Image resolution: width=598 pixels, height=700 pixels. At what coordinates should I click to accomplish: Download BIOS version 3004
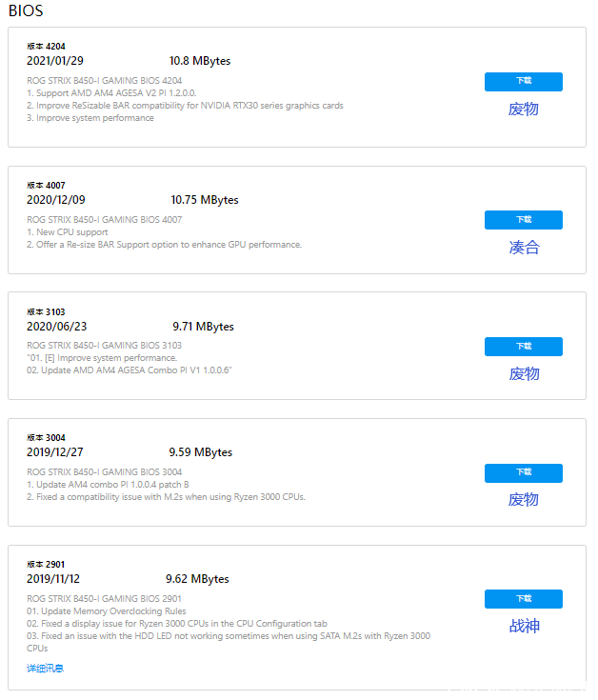[523, 472]
